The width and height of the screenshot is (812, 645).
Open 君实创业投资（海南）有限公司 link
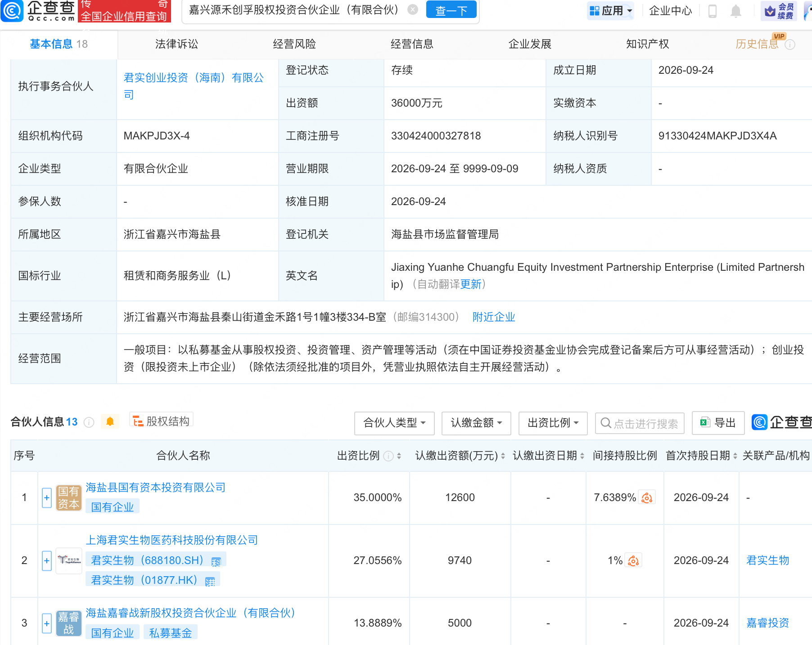[194, 86]
